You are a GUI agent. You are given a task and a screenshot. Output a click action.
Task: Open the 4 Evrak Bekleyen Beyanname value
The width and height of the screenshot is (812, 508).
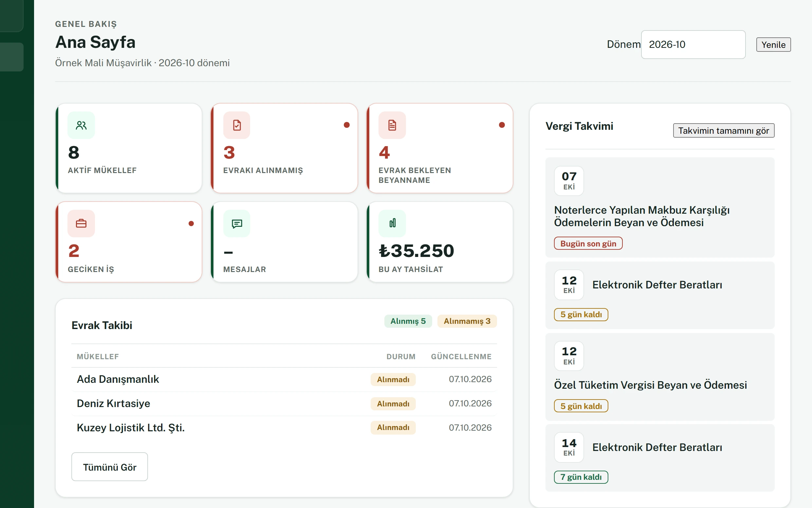tap(384, 152)
